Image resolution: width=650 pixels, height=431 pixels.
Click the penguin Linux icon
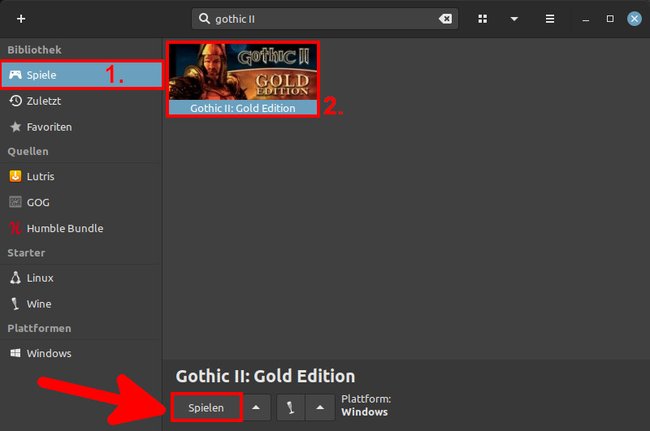click(x=15, y=278)
